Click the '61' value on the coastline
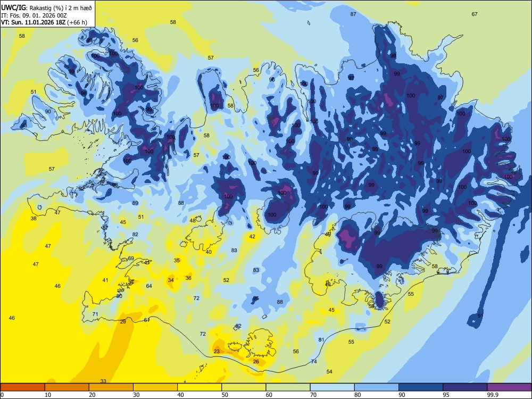The image size is (532, 399). pos(147,320)
